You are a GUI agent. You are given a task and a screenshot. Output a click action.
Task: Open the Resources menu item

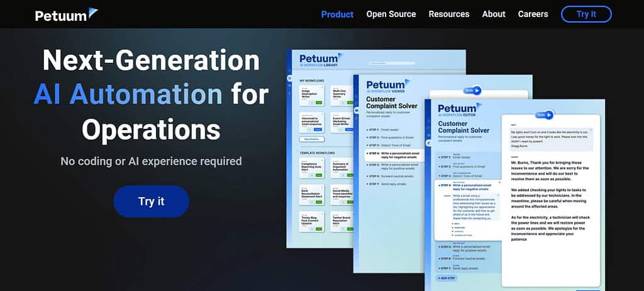[x=449, y=14]
